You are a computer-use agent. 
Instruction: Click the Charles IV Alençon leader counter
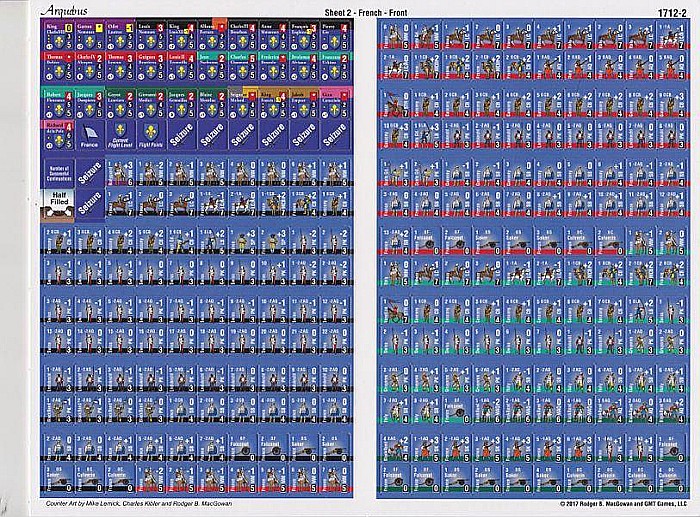point(90,66)
